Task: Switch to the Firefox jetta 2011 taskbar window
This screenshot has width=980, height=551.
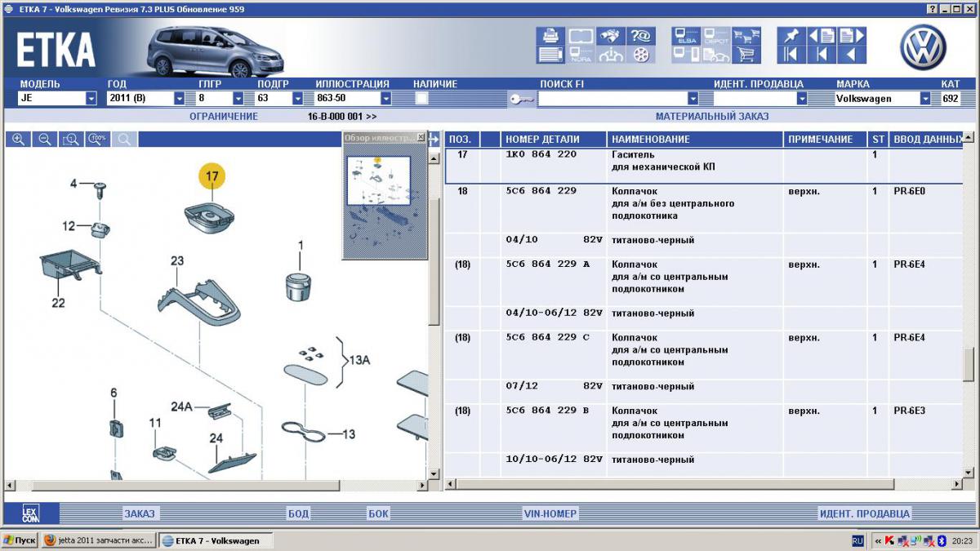Action: pyautogui.click(x=98, y=540)
